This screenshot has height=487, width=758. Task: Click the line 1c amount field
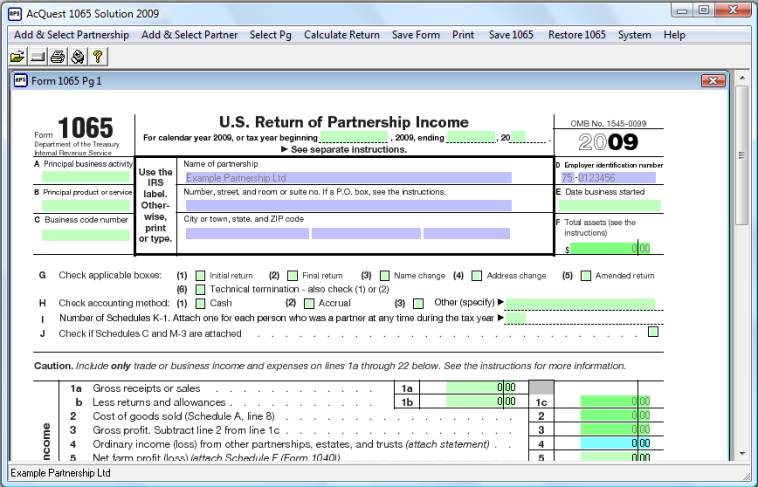(615, 401)
